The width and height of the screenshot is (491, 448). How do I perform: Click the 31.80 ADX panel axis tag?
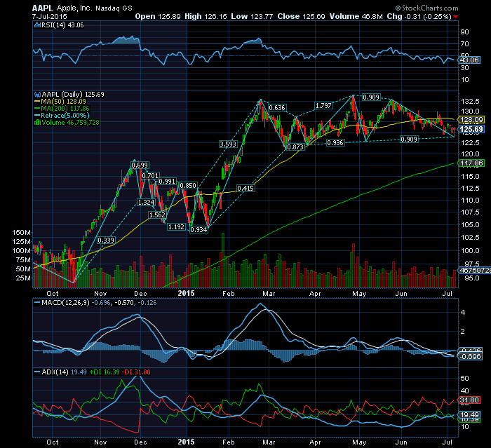[x=469, y=400]
